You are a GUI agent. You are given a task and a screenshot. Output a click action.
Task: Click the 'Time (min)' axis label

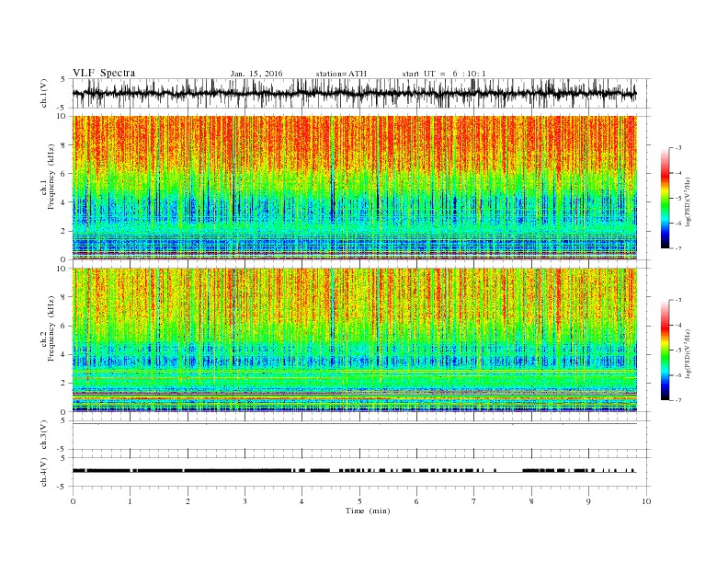pos(368,511)
